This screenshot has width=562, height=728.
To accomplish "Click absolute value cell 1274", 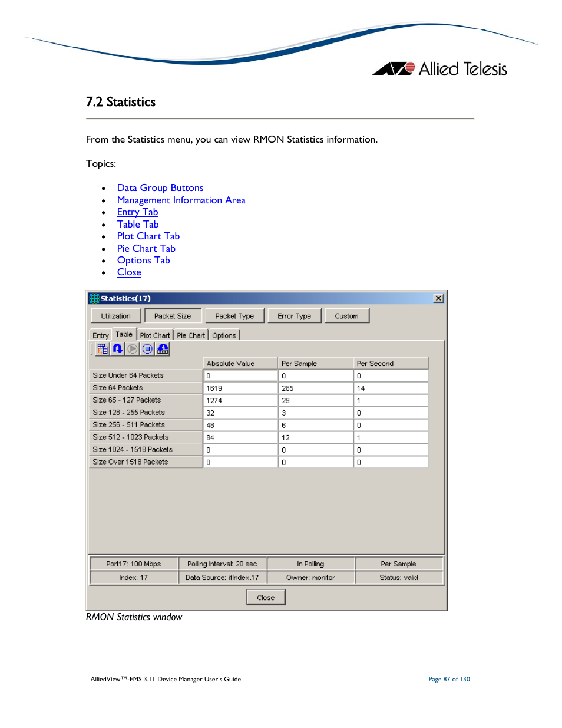I will click(240, 401).
